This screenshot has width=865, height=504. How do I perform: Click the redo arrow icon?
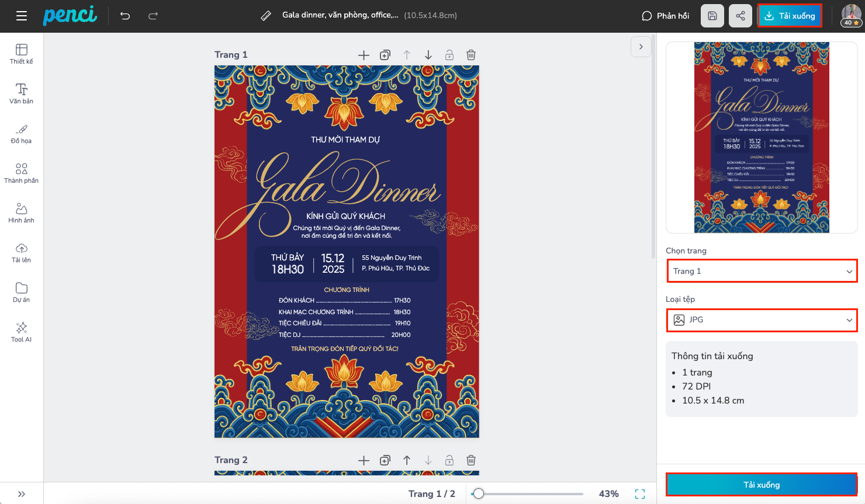coord(153,16)
